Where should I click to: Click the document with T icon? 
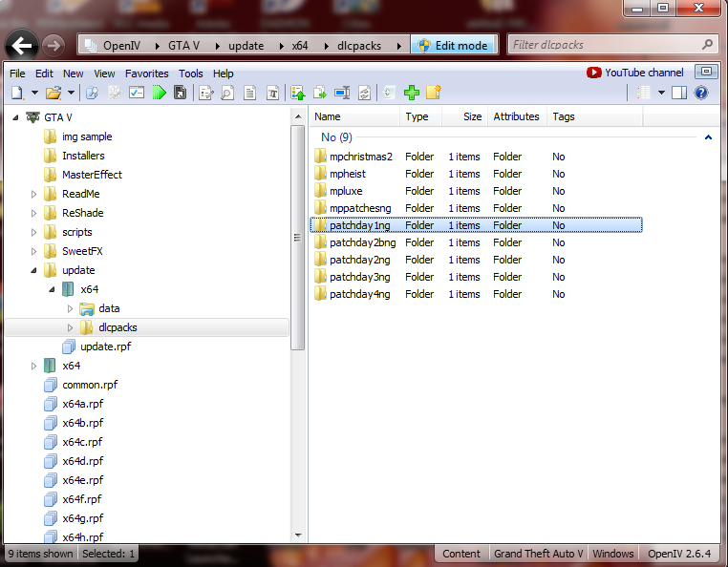(x=272, y=93)
